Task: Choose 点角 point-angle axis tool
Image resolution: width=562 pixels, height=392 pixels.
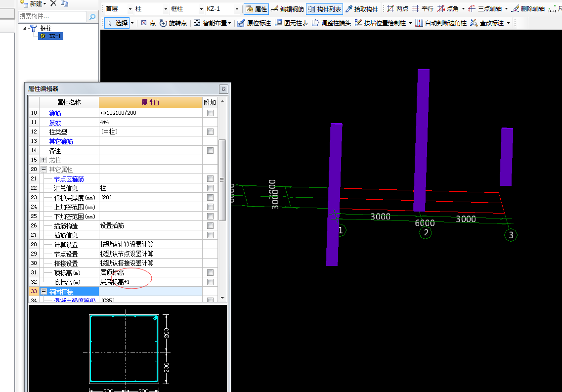Action: (x=448, y=8)
